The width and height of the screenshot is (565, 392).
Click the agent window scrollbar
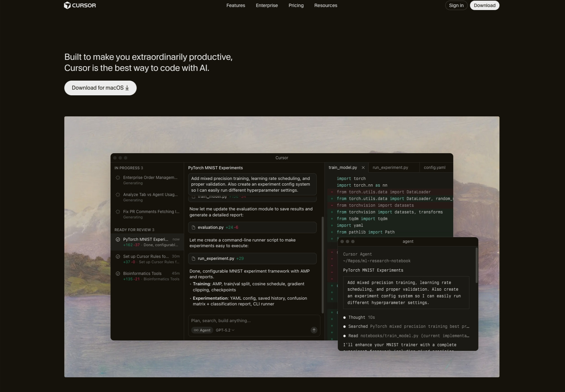pos(477,265)
